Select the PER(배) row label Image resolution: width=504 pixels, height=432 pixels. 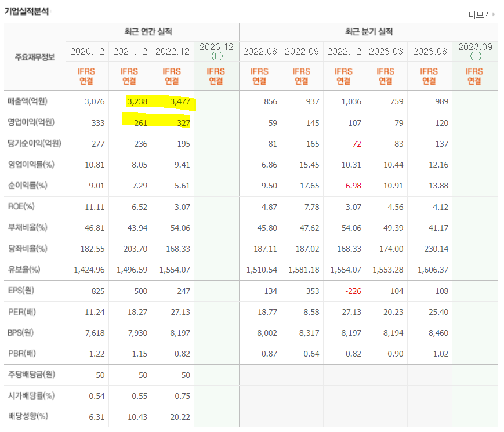coord(22,312)
